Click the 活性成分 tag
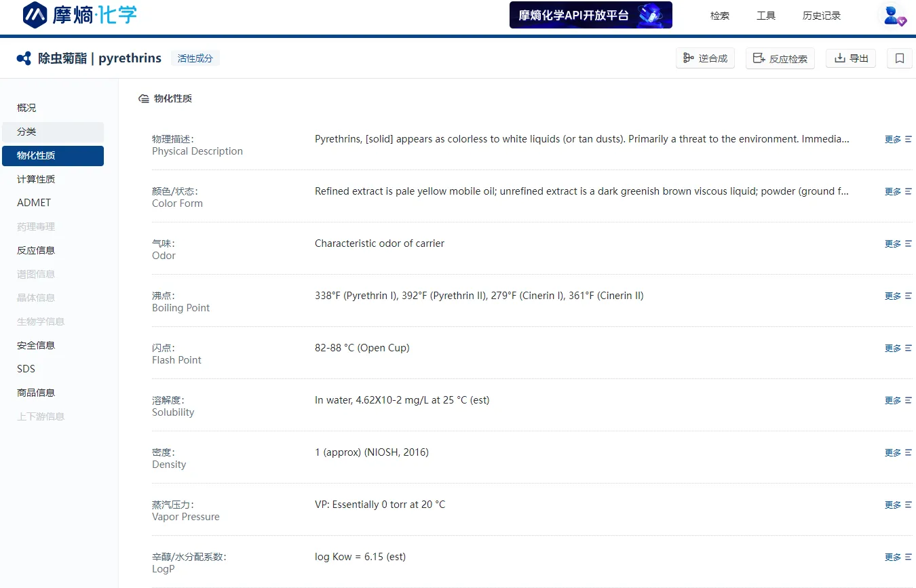 (x=195, y=58)
